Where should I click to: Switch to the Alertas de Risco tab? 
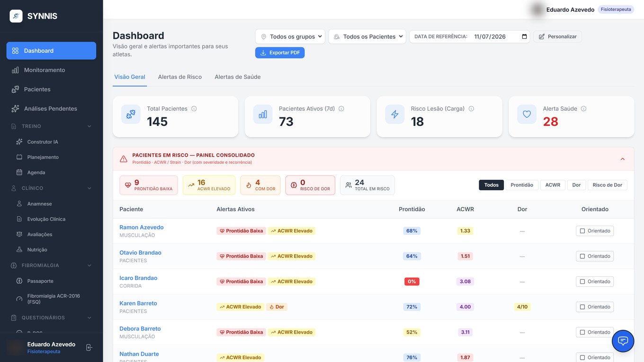[x=180, y=77]
